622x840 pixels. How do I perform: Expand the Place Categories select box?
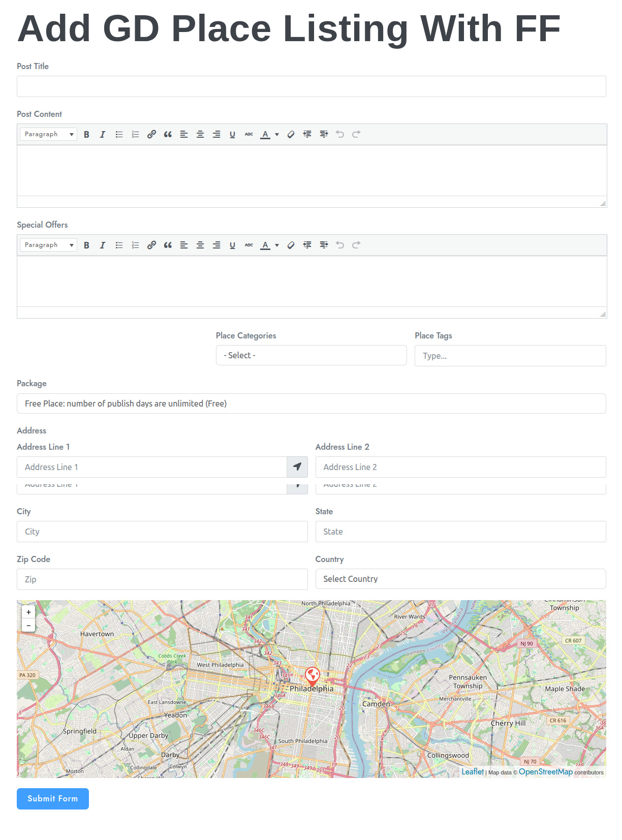(311, 356)
